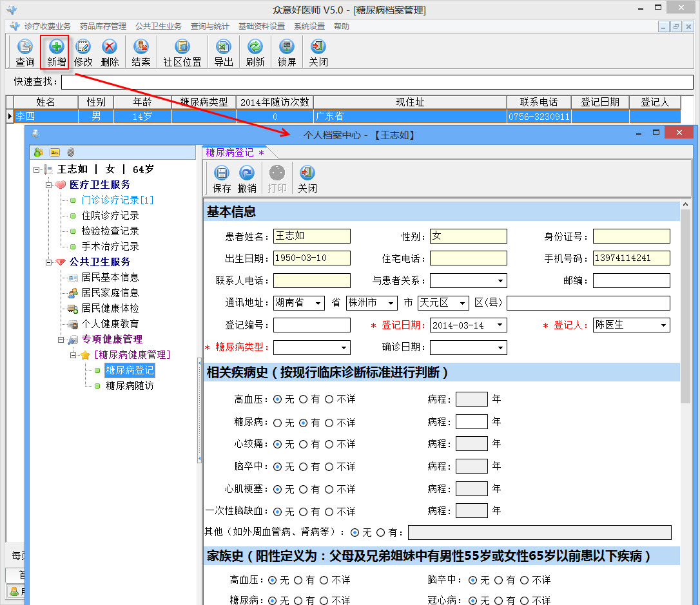Image resolution: width=700 pixels, height=605 pixels.
Task: Open 住院诊疗记录 in the tree
Action: click(110, 215)
